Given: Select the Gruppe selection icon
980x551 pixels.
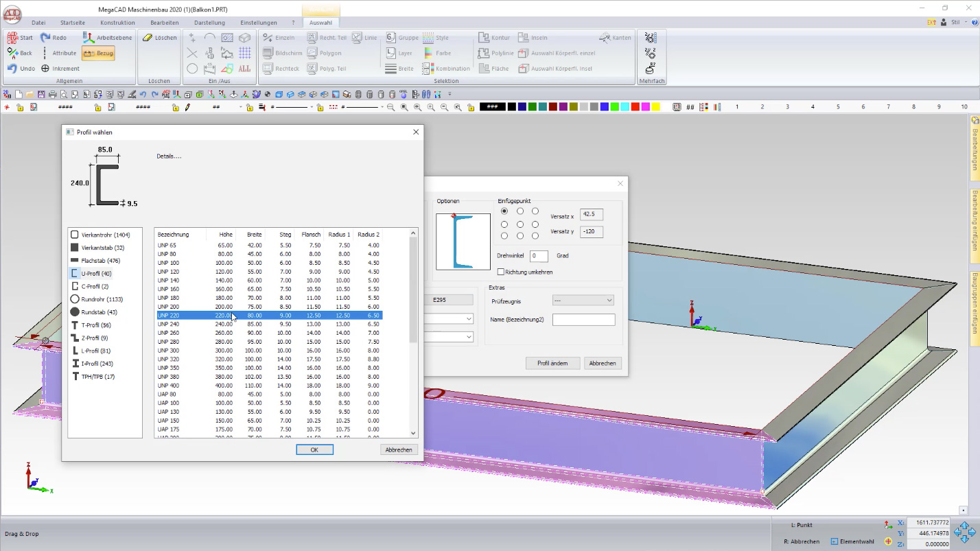Looking at the screenshot, I should pyautogui.click(x=390, y=38).
